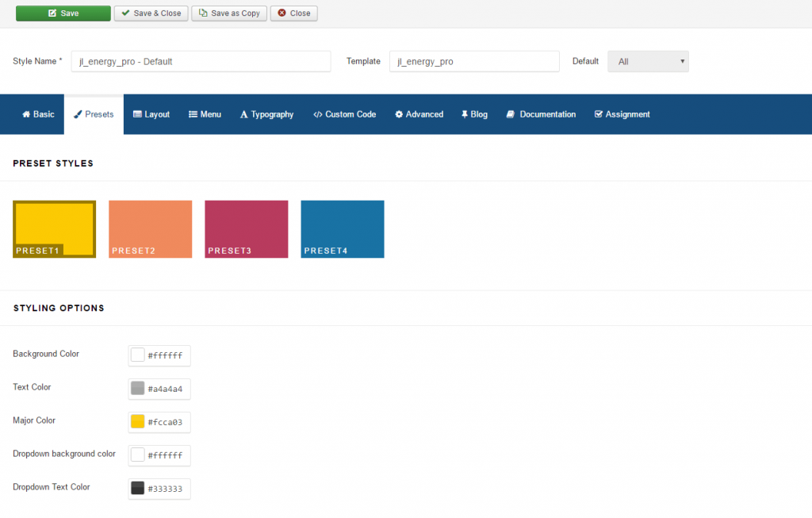This screenshot has height=518, width=812.
Task: Click the Save & Close button
Action: click(151, 13)
